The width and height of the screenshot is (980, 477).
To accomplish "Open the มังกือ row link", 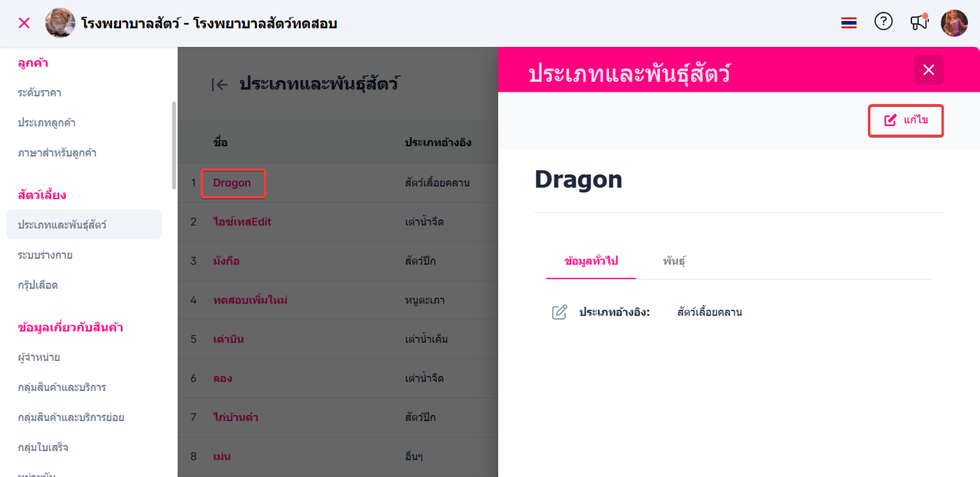I will coord(227,261).
